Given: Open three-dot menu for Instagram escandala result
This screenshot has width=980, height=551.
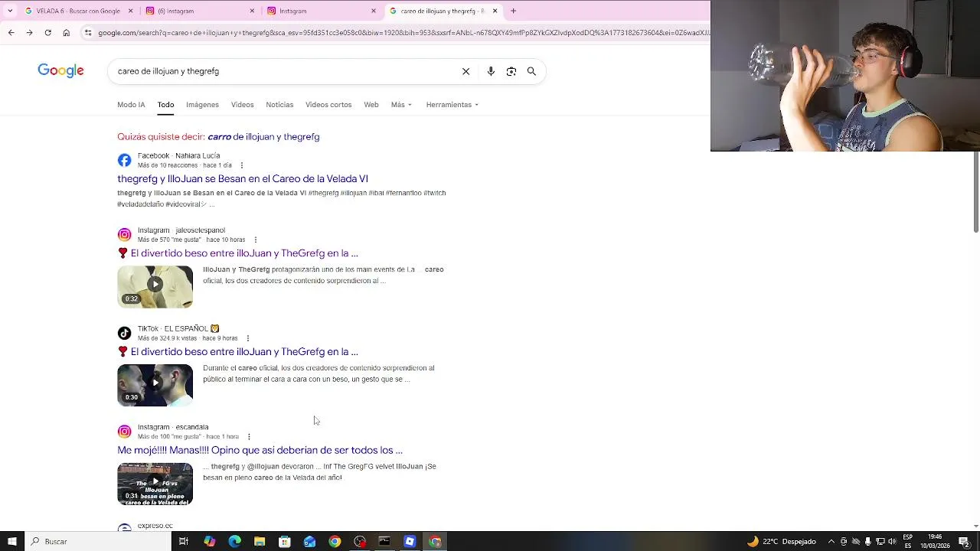Looking at the screenshot, I should pyautogui.click(x=248, y=436).
